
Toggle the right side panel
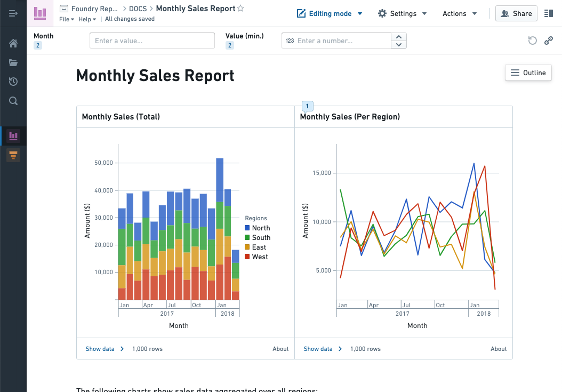pos(548,14)
